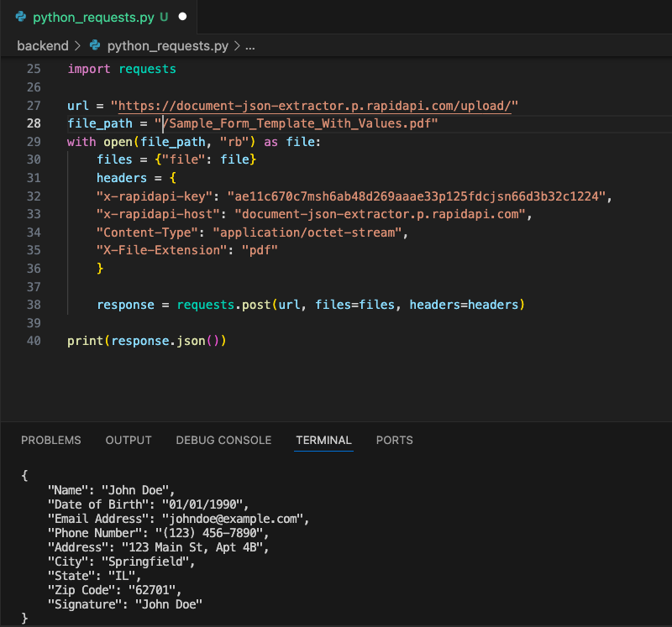Screen dimensions: 672x627
Task: Place cursor in the Sample_Form_Template_With_Values.pdf string
Action: 298,123
